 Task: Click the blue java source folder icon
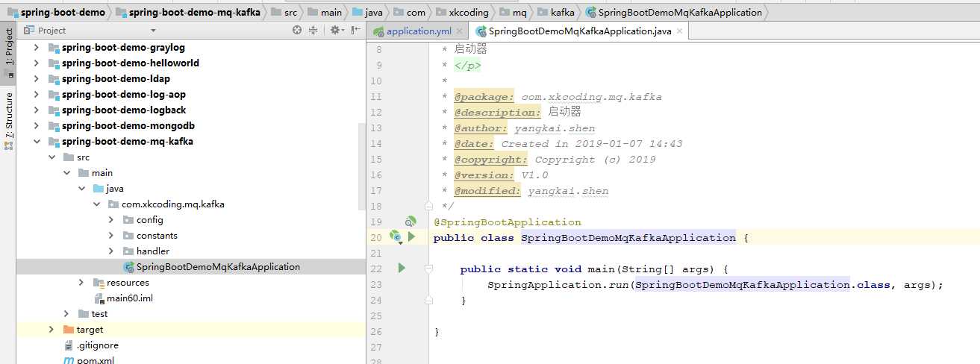click(99, 189)
